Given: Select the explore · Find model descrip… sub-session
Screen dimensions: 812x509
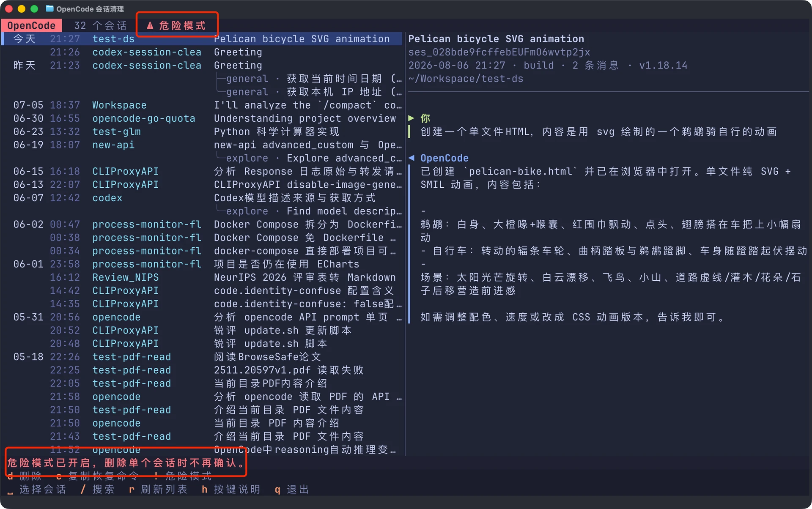Looking at the screenshot, I should [x=201, y=211].
